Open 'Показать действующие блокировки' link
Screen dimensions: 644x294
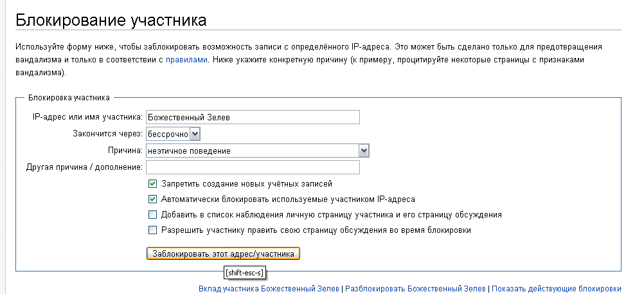pyautogui.click(x=557, y=289)
